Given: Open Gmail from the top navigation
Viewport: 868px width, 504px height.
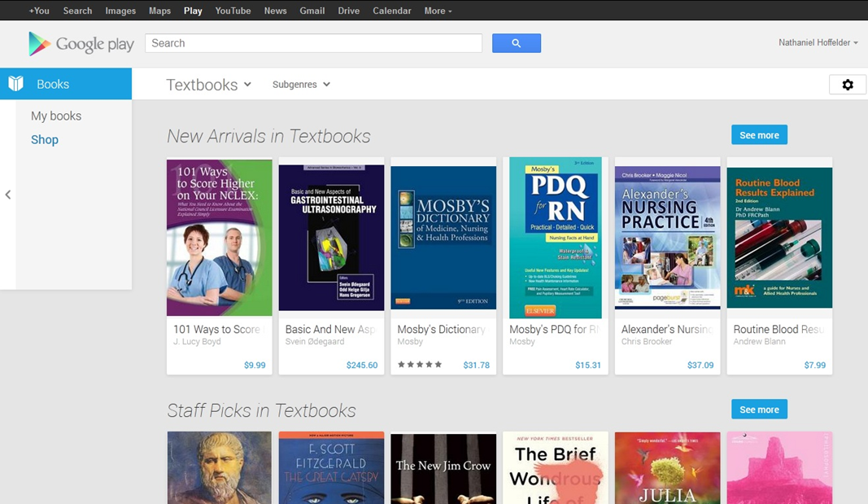Looking at the screenshot, I should 312,11.
